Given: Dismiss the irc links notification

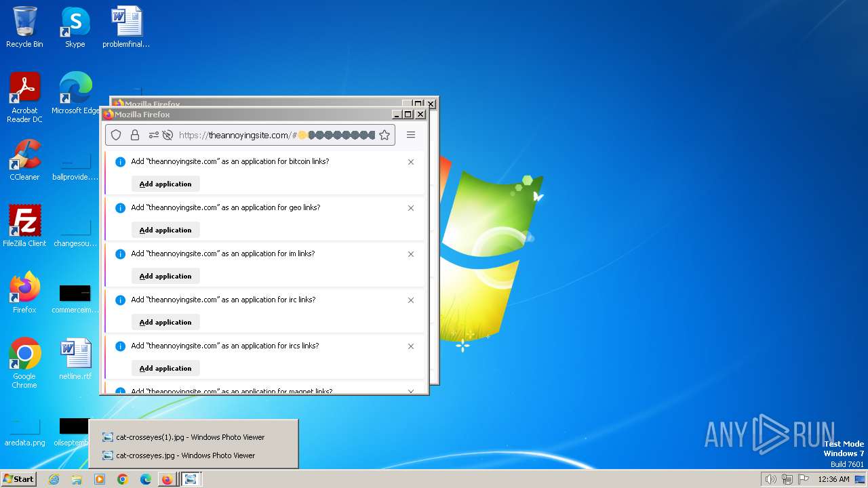Looking at the screenshot, I should (x=411, y=300).
